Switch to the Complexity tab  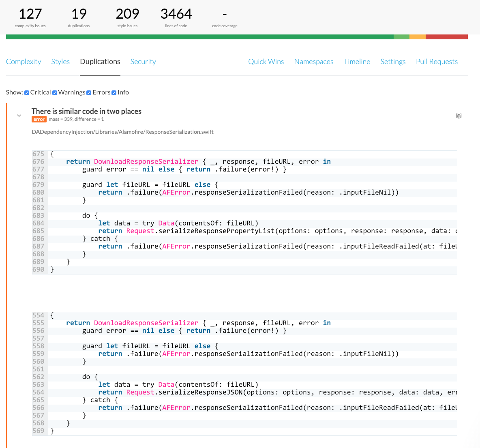(x=24, y=62)
